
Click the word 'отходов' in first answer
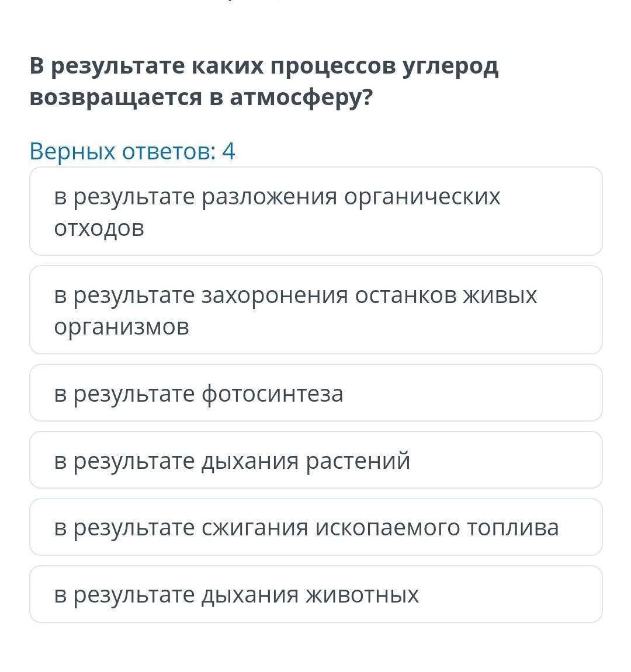(99, 228)
